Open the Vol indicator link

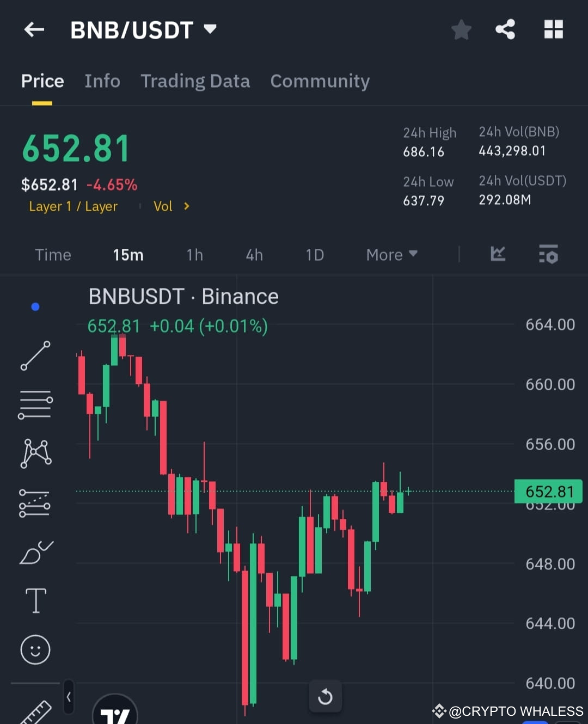point(163,206)
